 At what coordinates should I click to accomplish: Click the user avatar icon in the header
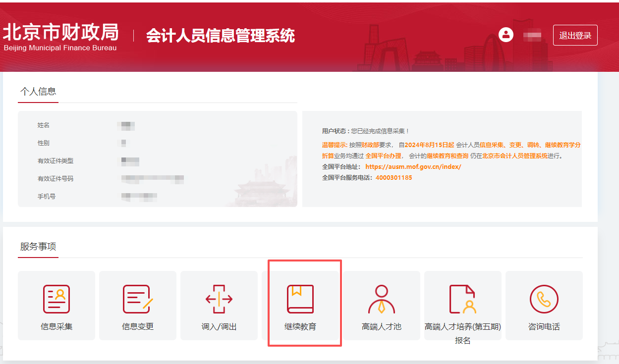[505, 35]
